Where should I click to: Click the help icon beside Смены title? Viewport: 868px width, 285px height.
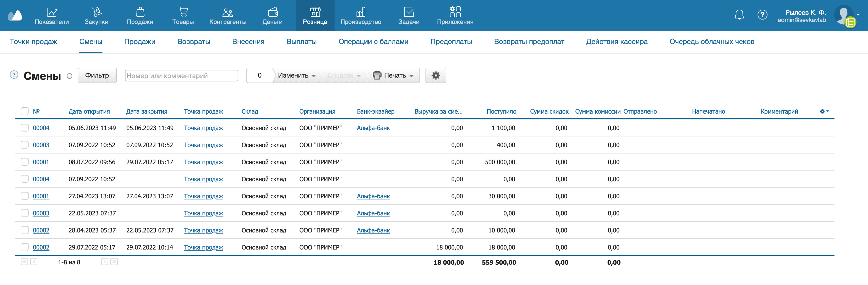tap(14, 75)
